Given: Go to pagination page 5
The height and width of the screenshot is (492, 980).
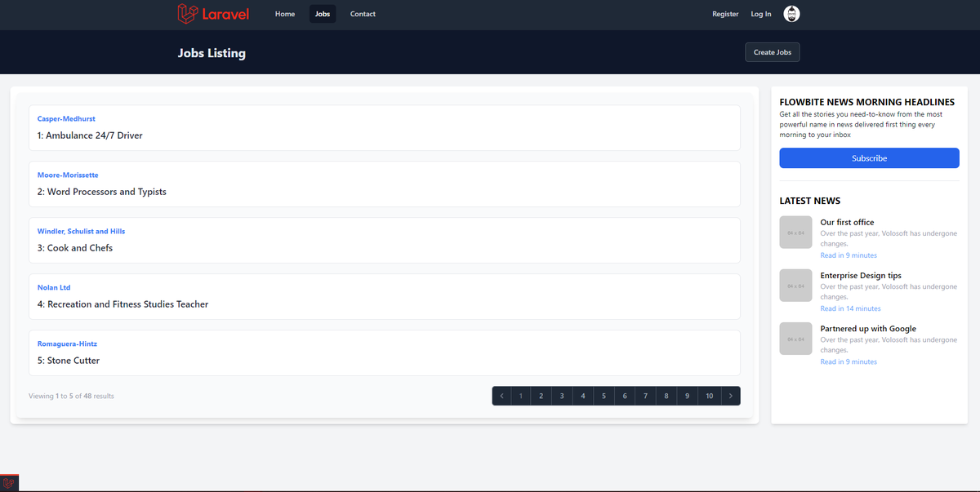Looking at the screenshot, I should [x=604, y=396].
